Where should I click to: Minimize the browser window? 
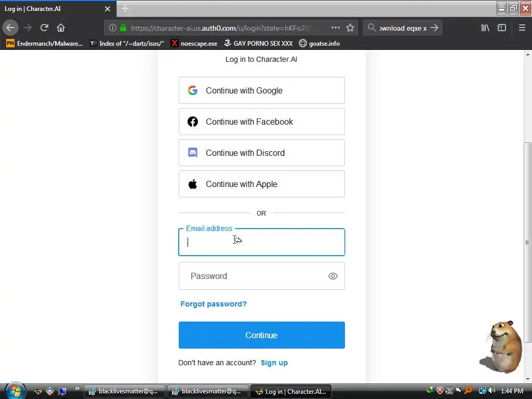click(501, 8)
